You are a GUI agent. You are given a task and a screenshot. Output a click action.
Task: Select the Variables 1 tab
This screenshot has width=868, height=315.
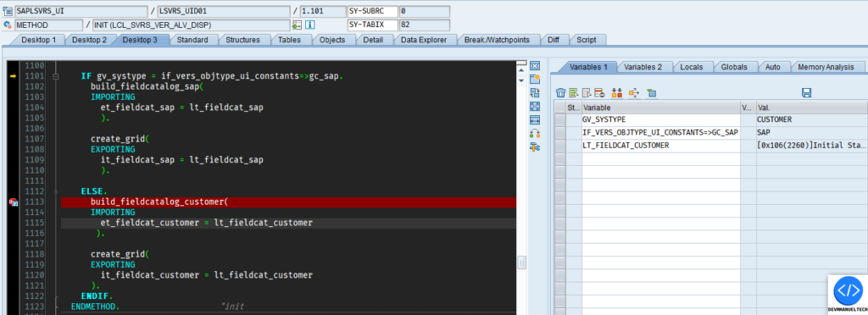[588, 67]
